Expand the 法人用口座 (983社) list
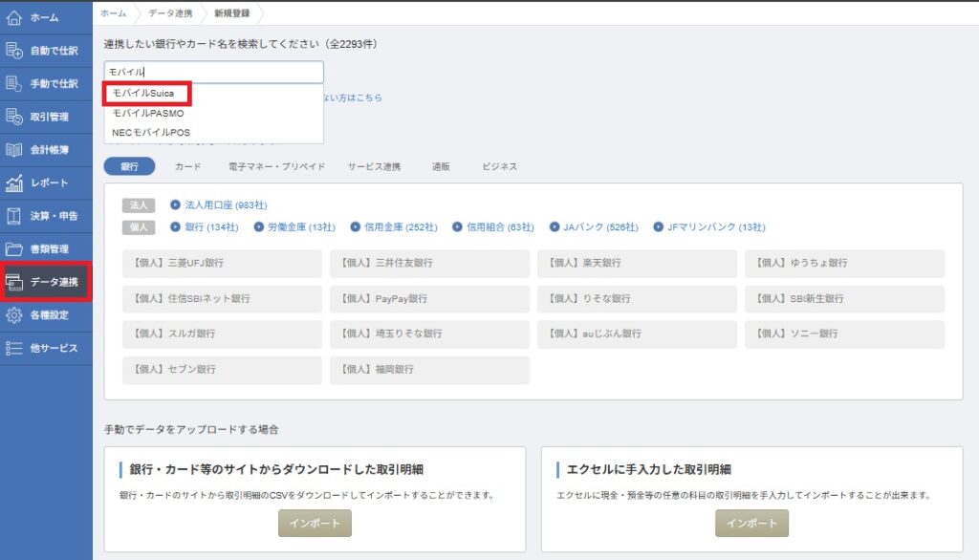Viewport: 979px width, 560px height. (219, 205)
